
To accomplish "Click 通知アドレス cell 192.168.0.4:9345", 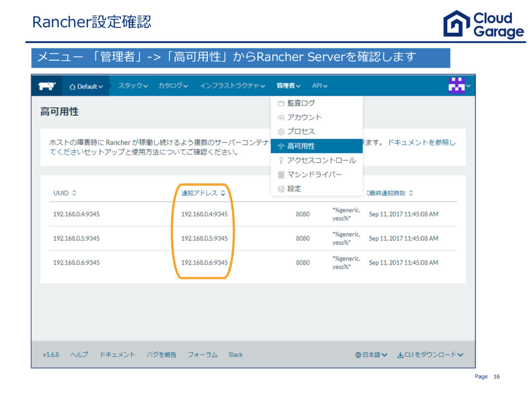I will [x=204, y=214].
